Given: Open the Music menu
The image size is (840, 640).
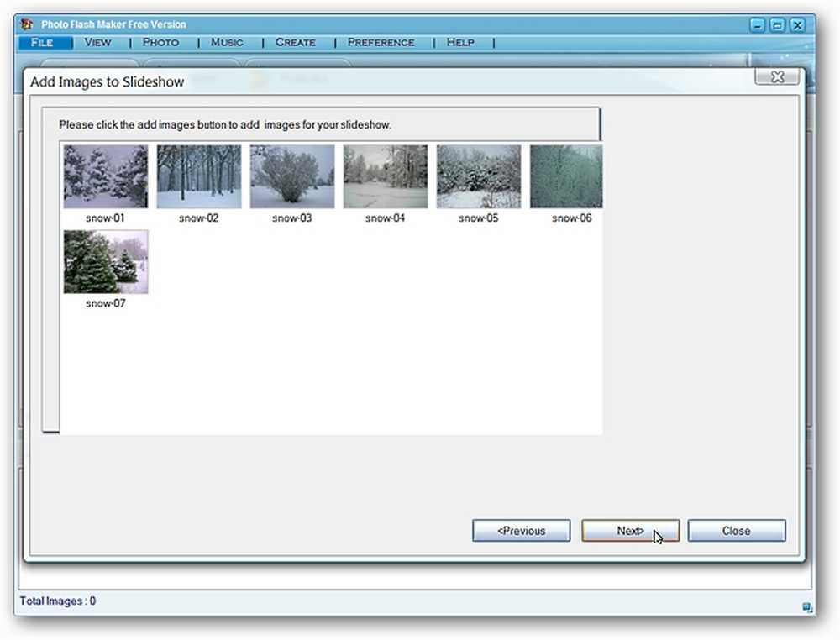Looking at the screenshot, I should 227,42.
